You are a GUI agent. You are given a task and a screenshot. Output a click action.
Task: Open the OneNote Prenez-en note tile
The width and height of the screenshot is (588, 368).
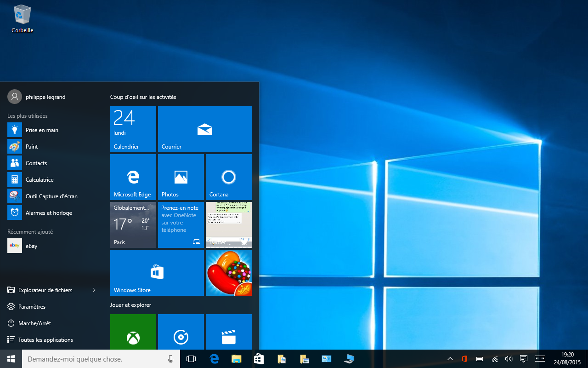(181, 225)
